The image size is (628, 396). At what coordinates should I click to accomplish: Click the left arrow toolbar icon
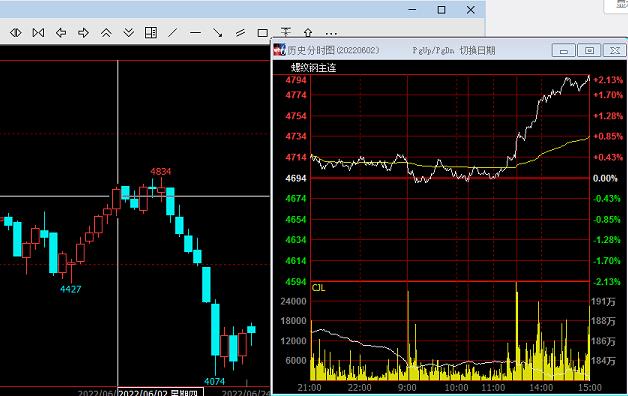61,32
